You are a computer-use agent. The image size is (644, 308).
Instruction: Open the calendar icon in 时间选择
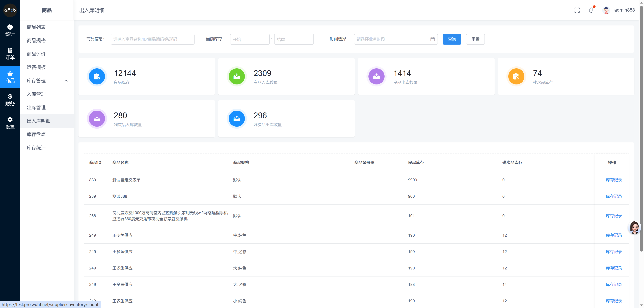coord(433,39)
